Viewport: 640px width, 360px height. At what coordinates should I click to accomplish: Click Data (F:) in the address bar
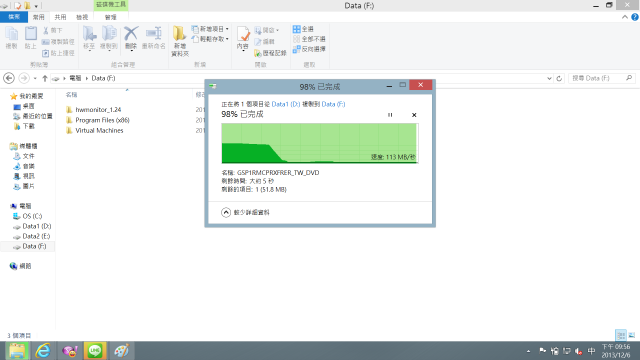(103, 78)
